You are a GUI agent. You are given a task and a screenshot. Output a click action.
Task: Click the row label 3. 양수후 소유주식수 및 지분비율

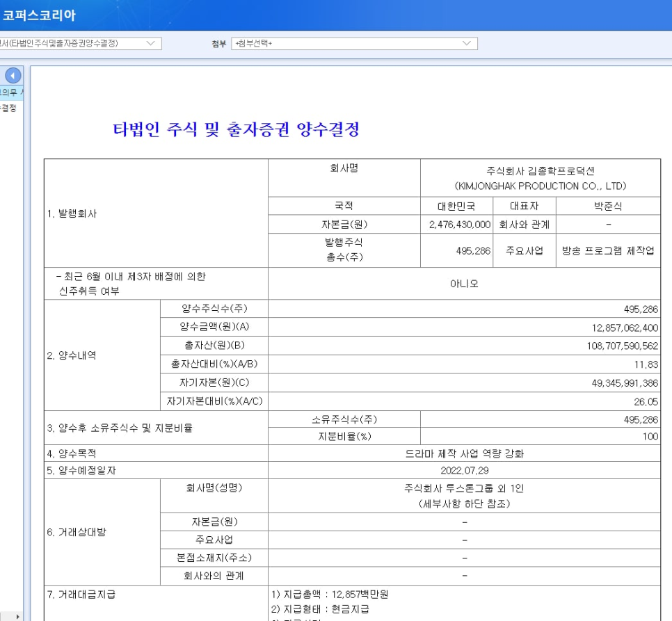120,428
